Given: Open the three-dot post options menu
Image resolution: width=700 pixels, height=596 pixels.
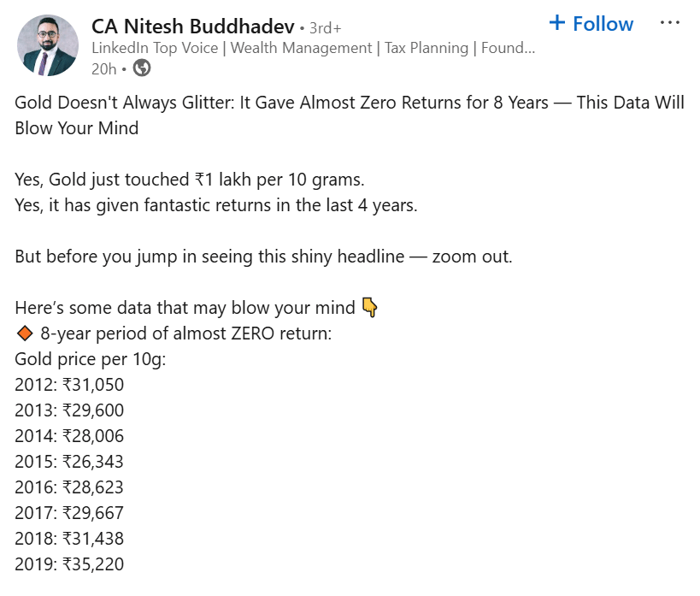Looking at the screenshot, I should (669, 22).
